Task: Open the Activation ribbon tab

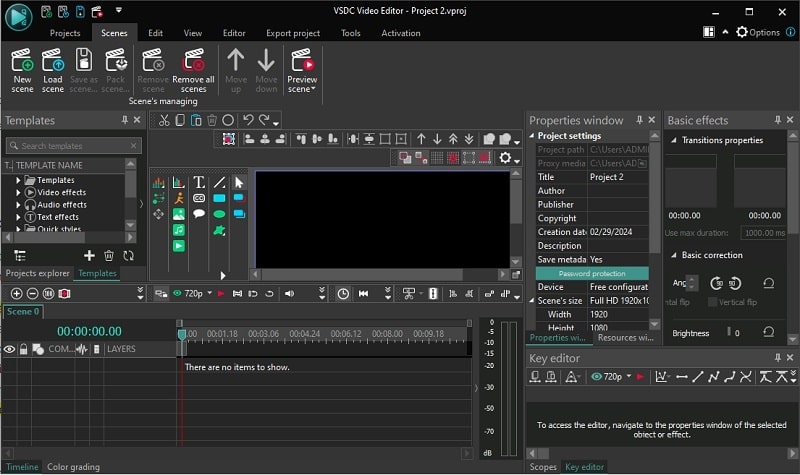Action: (x=401, y=33)
